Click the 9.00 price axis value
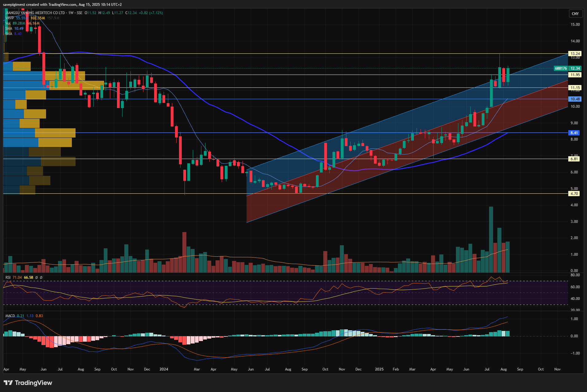The height and width of the screenshot is (392, 587). [x=574, y=123]
